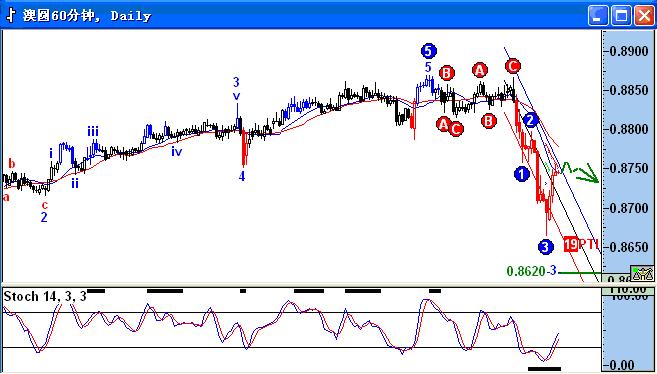Maximize the 澳圆60分钟 chart window

[x=621, y=16]
